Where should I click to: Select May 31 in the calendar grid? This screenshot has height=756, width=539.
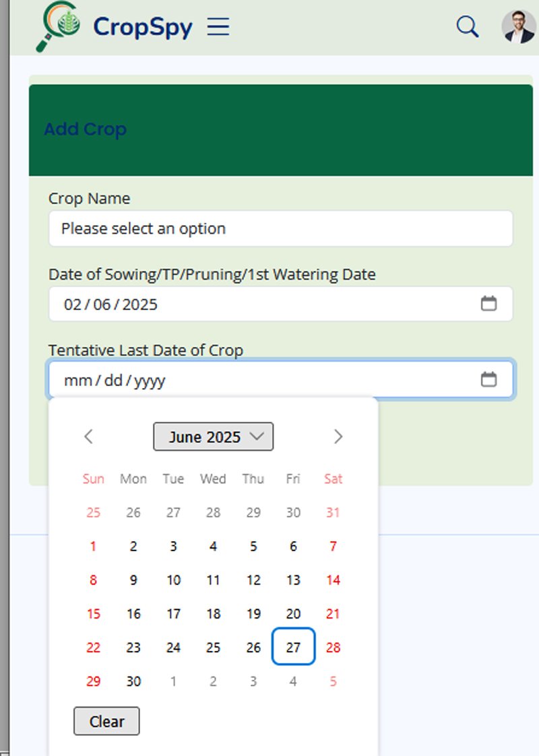click(x=333, y=513)
